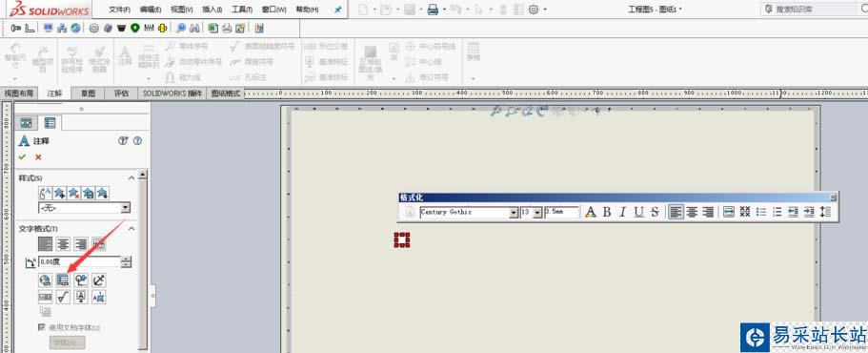Open the 窗口(W) menu

click(x=274, y=10)
